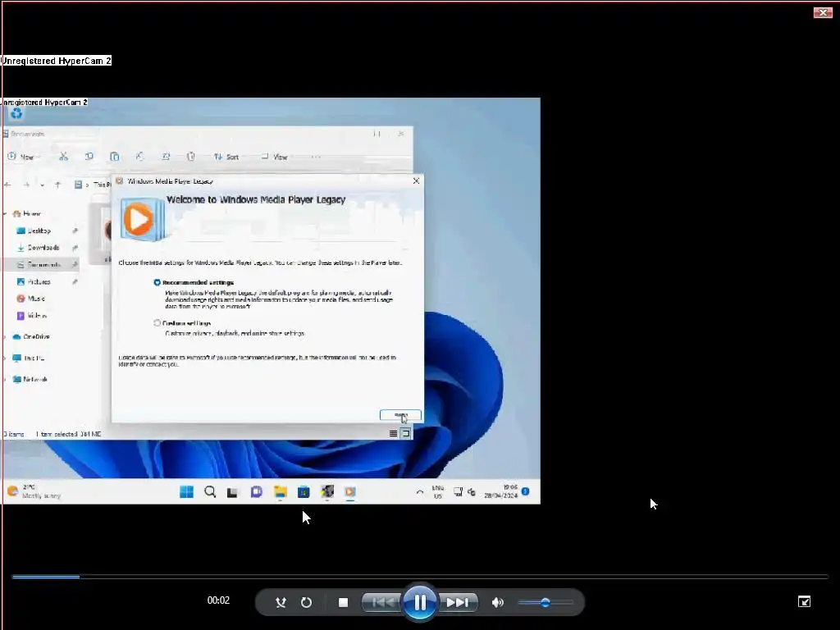Mute the player sound with speaker icon
Viewport: 840px width, 630px height.
[498, 602]
